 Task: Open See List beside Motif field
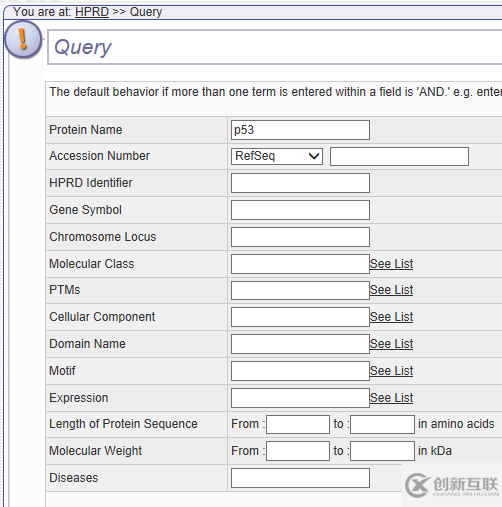(x=391, y=371)
